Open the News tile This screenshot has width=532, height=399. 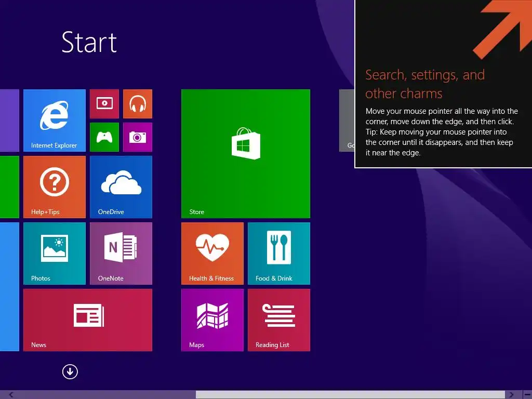(87, 320)
